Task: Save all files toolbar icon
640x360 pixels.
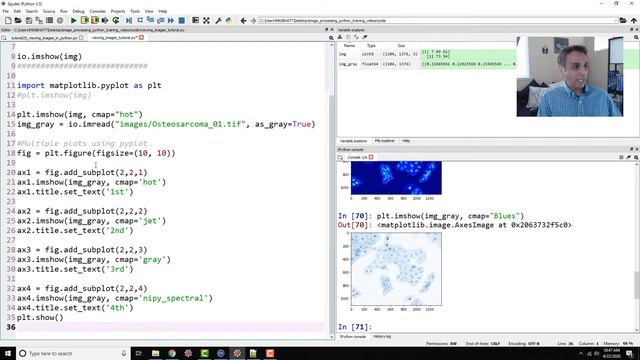Action: pyautogui.click(x=39, y=20)
